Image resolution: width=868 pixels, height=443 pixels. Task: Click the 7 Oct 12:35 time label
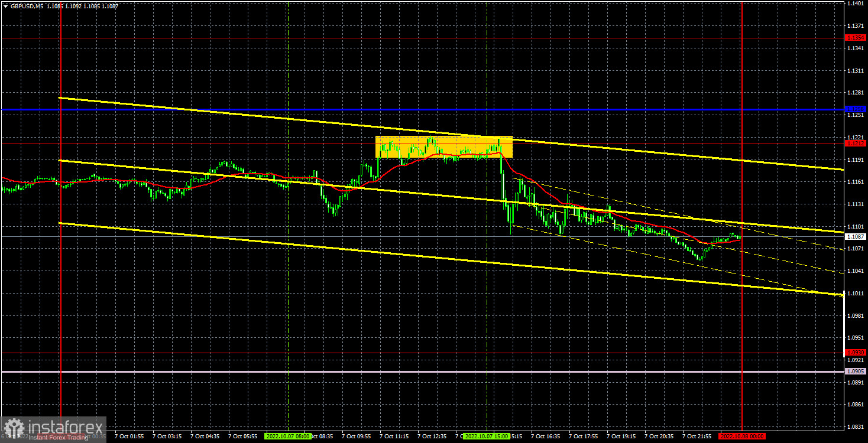(x=432, y=437)
